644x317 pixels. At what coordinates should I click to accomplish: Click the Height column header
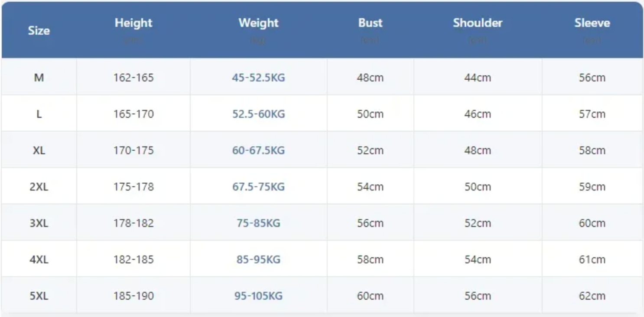pyautogui.click(x=133, y=23)
